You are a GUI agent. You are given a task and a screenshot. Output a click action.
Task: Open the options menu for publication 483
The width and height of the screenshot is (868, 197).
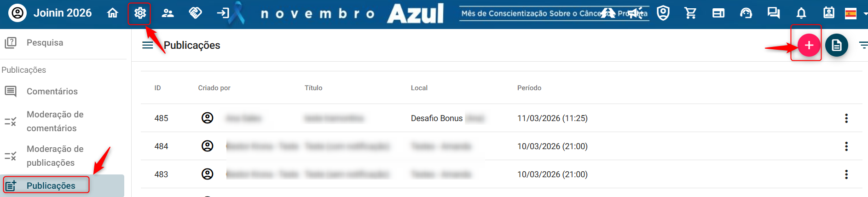[846, 174]
